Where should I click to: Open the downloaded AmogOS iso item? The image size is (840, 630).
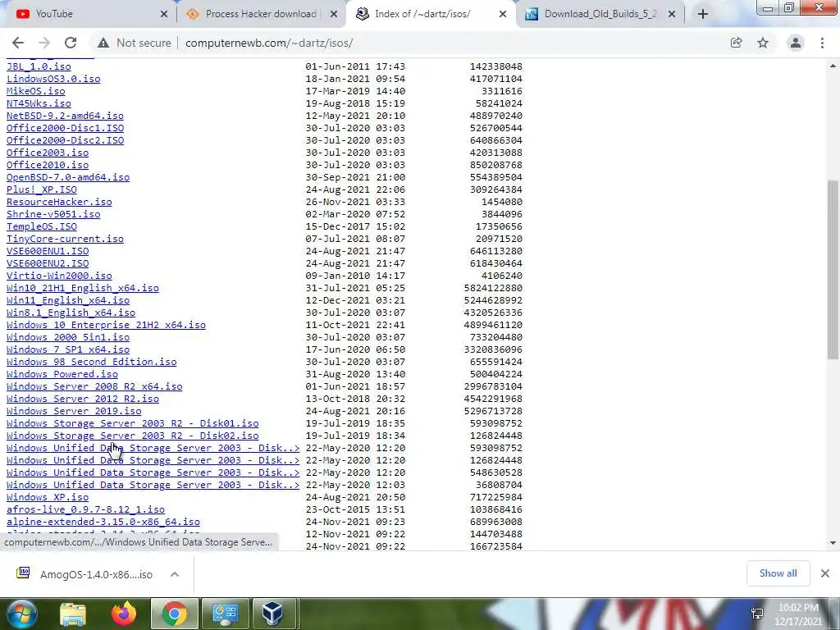click(84, 574)
